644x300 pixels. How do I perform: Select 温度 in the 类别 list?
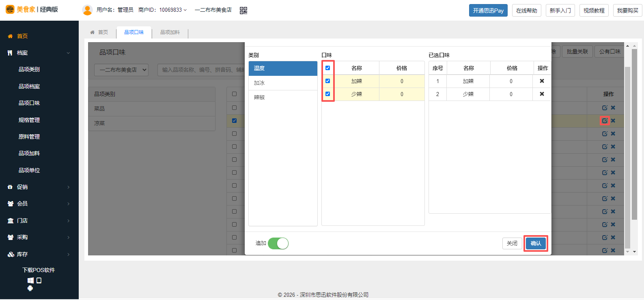click(x=283, y=69)
